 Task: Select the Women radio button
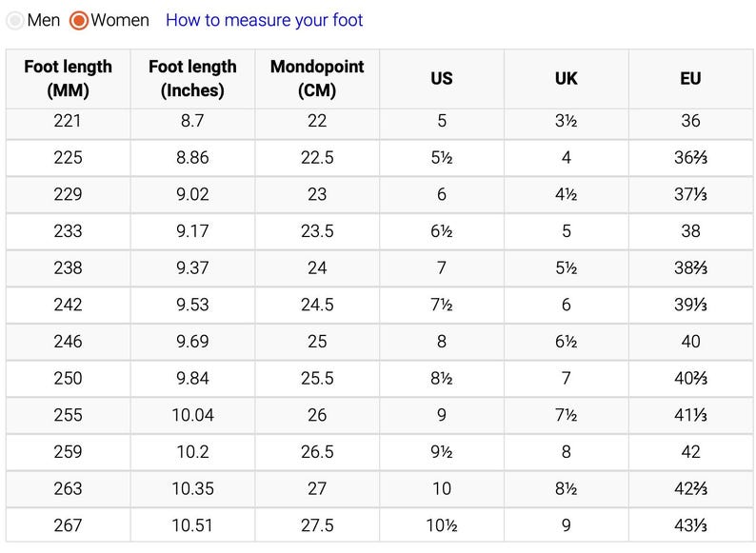click(x=79, y=20)
